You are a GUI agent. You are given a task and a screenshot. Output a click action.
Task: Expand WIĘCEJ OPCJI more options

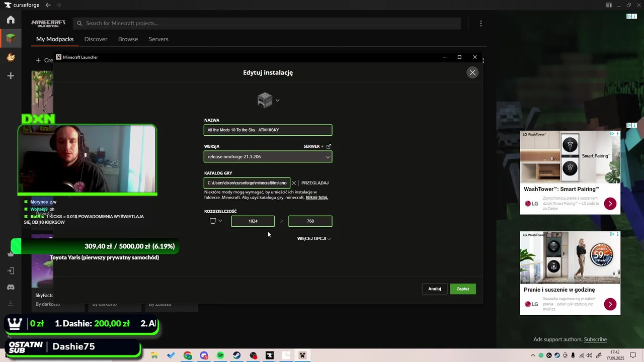coord(314,238)
